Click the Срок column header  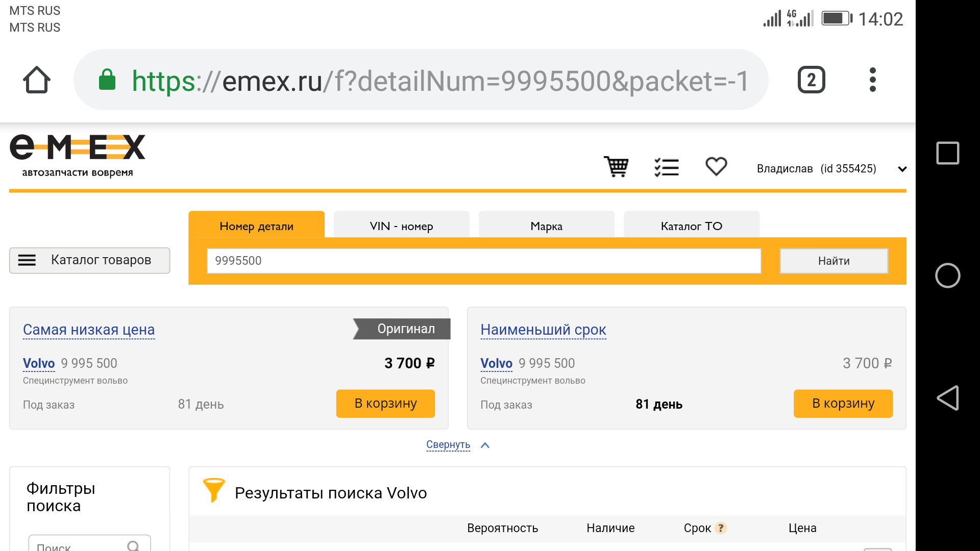(x=697, y=528)
